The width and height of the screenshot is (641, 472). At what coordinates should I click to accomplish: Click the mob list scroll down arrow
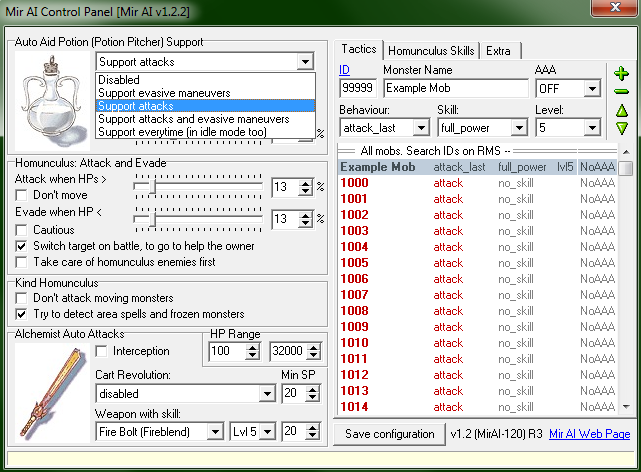tap(625, 407)
